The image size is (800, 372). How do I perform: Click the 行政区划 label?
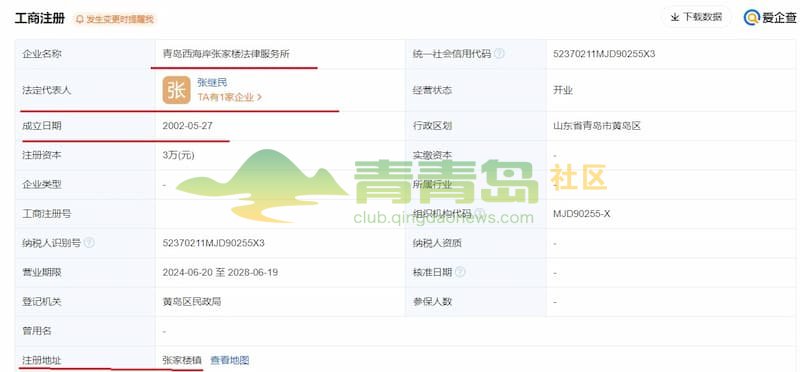coord(432,126)
